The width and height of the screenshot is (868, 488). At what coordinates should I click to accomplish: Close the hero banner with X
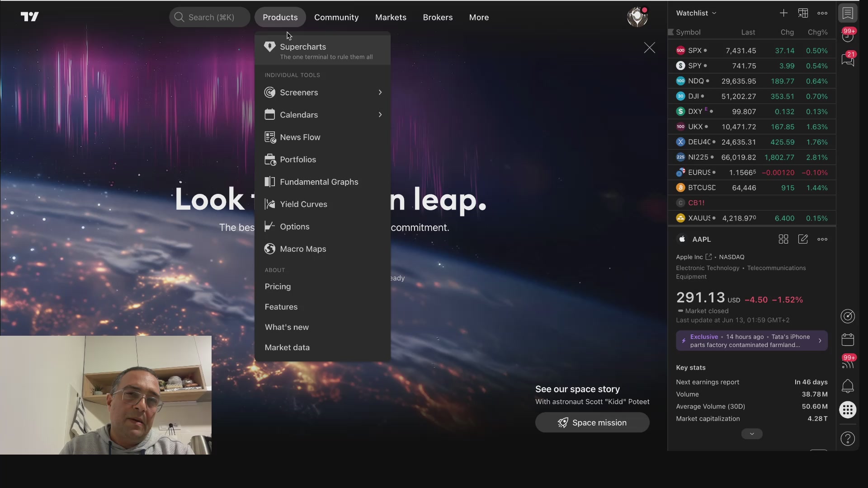tap(650, 48)
